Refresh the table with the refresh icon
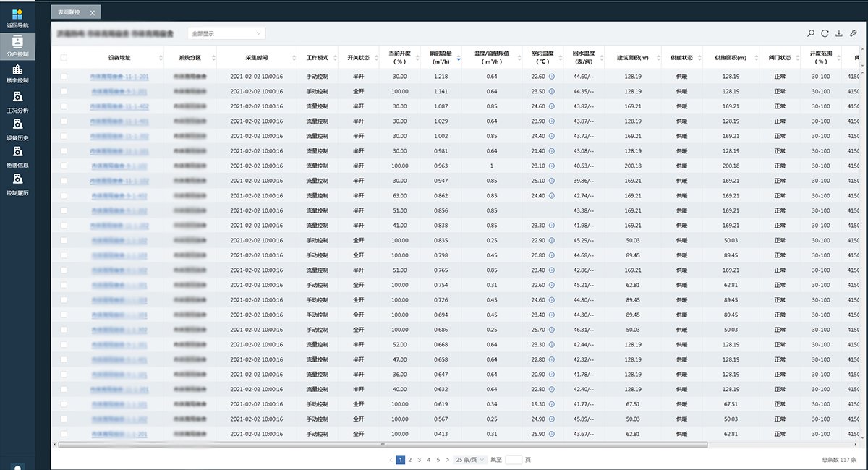Image resolution: width=868 pixels, height=470 pixels. [x=825, y=33]
